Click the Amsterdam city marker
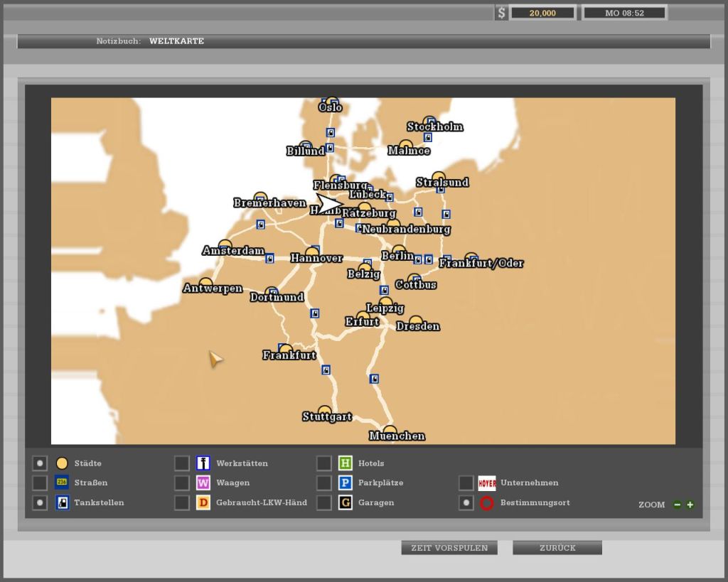The width and height of the screenshot is (728, 582). click(225, 245)
